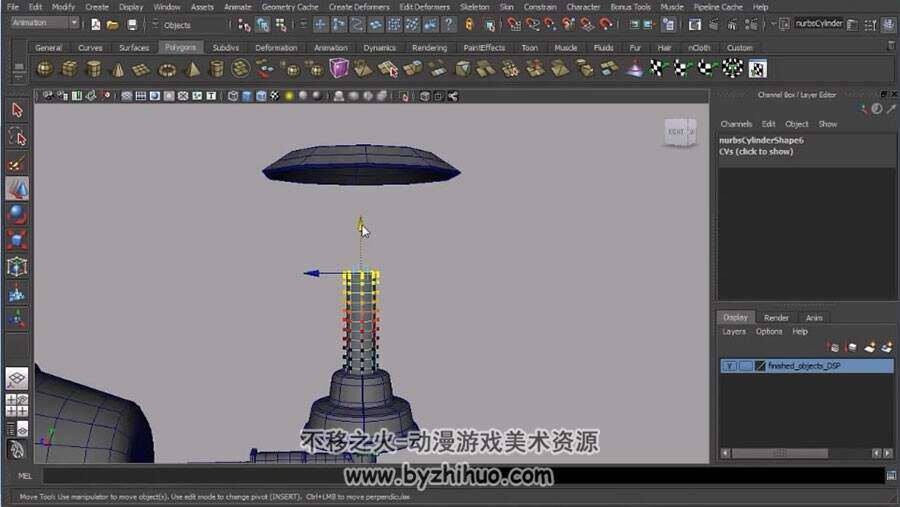The width and height of the screenshot is (900, 507).
Task: Open Options menu in Layer Editor
Action: coord(769,331)
